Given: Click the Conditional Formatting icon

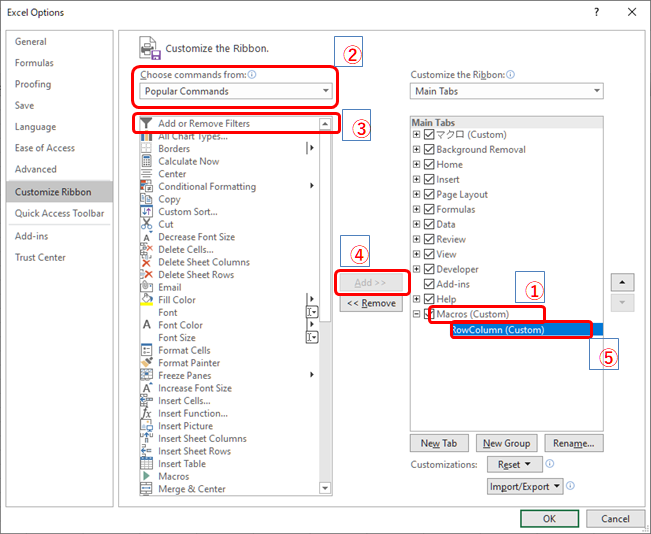Looking at the screenshot, I should pyautogui.click(x=146, y=186).
